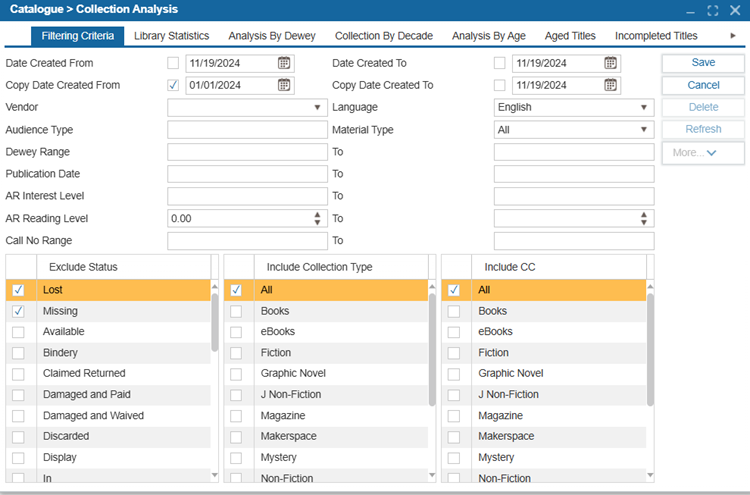The height and width of the screenshot is (495, 750).
Task: Expand the More... button menu
Action: (x=703, y=153)
